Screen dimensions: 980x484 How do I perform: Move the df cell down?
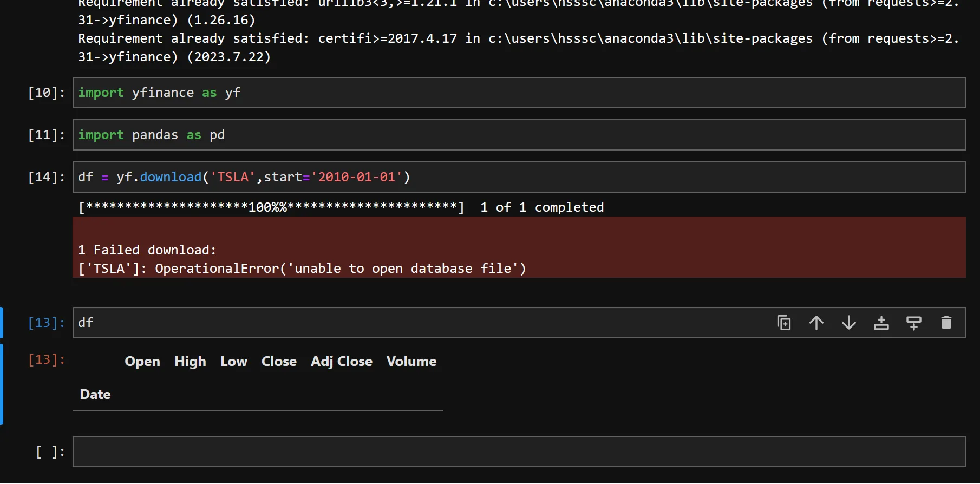pos(849,323)
